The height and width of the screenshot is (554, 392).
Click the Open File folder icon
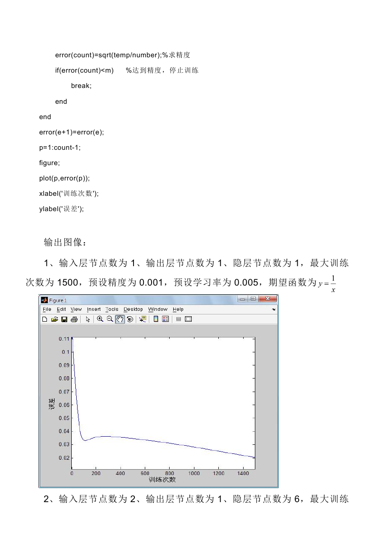55,319
